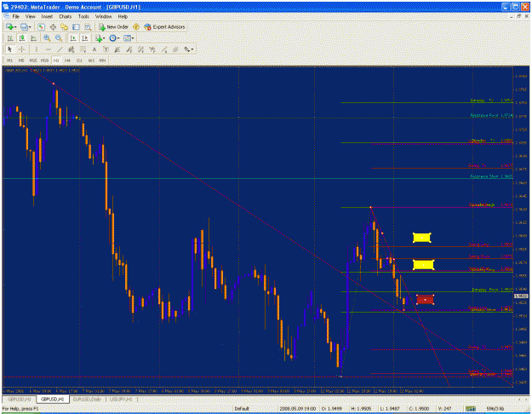
Task: Click the New Order button
Action: point(114,26)
